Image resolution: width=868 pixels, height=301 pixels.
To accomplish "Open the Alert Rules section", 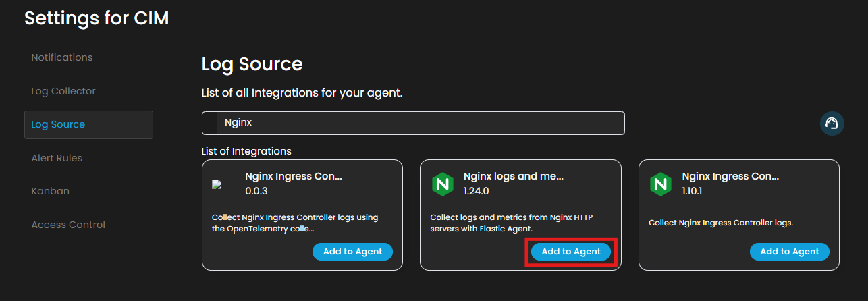I will click(57, 158).
